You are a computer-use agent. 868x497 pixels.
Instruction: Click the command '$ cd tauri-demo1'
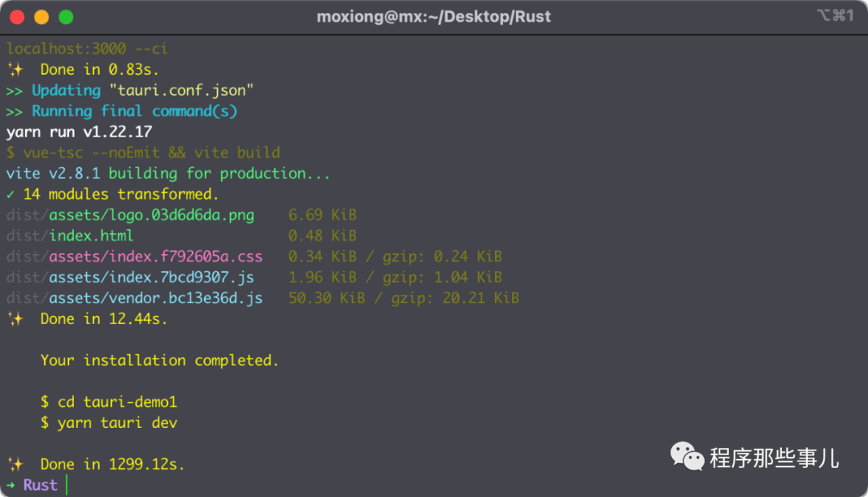(x=108, y=402)
